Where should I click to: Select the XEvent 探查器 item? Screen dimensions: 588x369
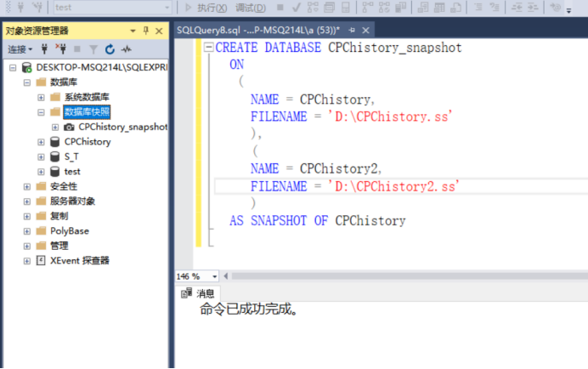point(80,260)
